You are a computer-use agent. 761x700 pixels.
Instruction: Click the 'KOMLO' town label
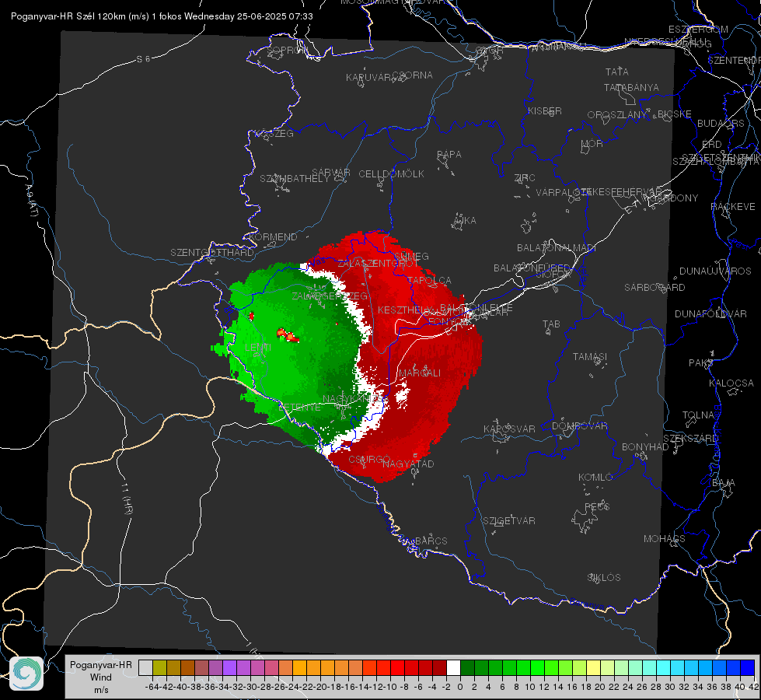pyautogui.click(x=595, y=478)
